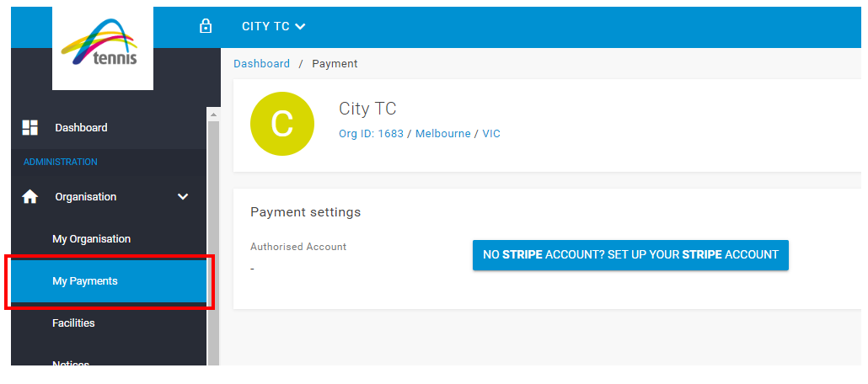Click the Organisation home icon
Image resolution: width=868 pixels, height=384 pixels.
click(x=29, y=196)
